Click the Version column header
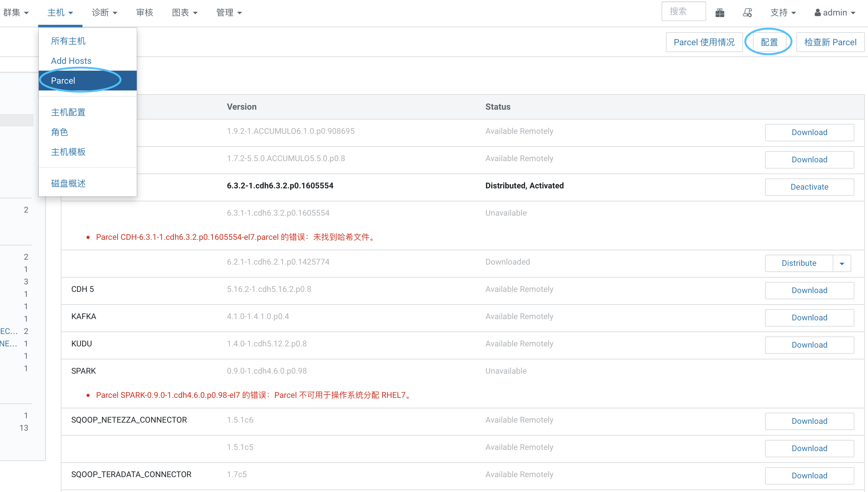Viewport: 868px width, 492px height. pos(242,107)
